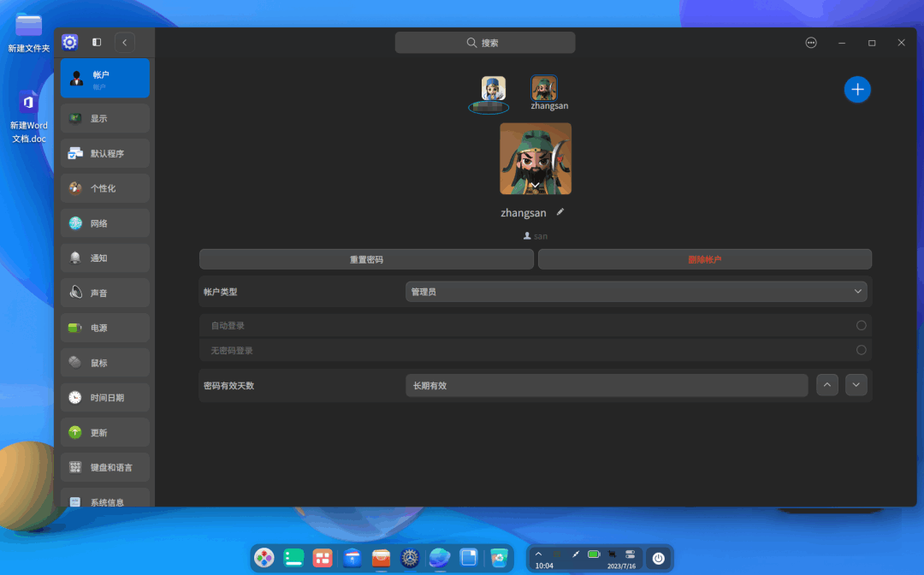Add a new account with the blue plus button
The width and height of the screenshot is (924, 575).
tap(857, 90)
